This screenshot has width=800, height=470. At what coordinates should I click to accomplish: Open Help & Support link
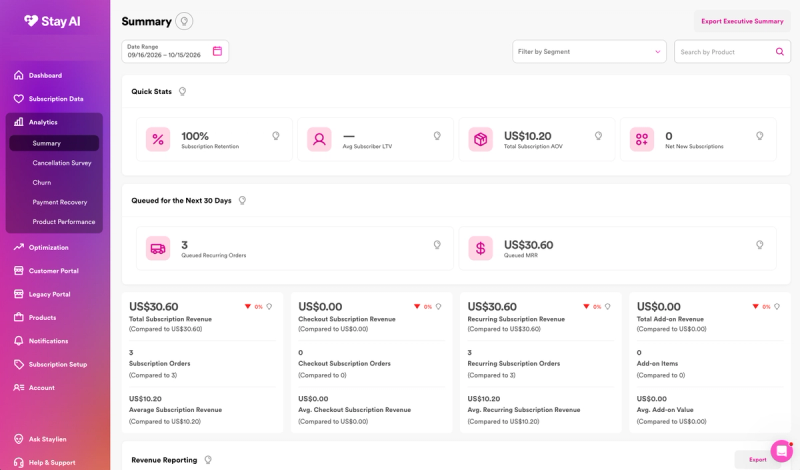click(52, 462)
